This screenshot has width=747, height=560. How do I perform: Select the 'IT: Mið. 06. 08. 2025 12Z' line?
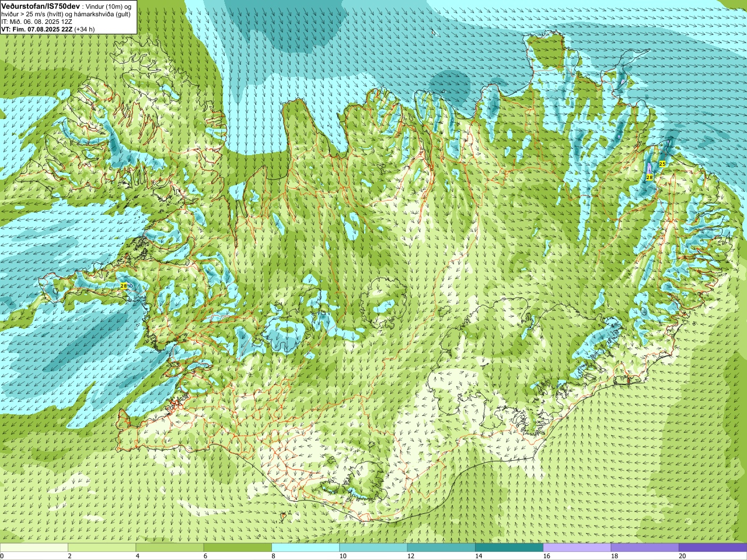37,21
